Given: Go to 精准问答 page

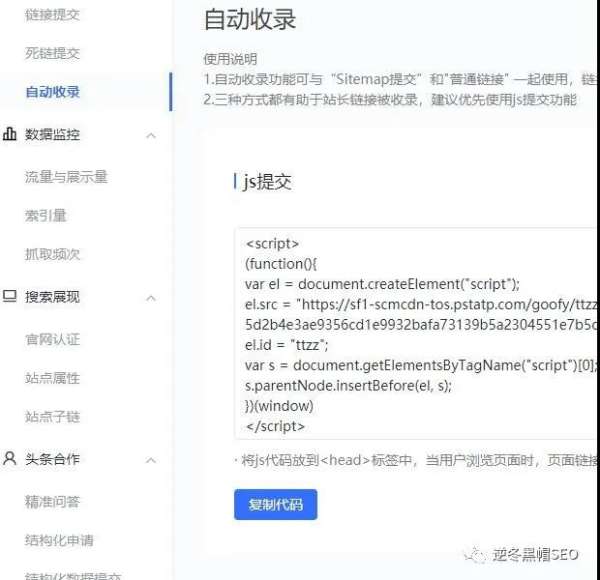Looking at the screenshot, I should 52,502.
